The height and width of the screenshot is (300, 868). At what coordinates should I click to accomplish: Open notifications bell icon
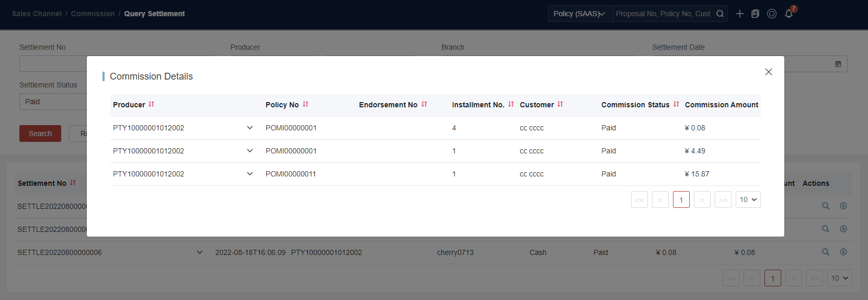tap(789, 14)
